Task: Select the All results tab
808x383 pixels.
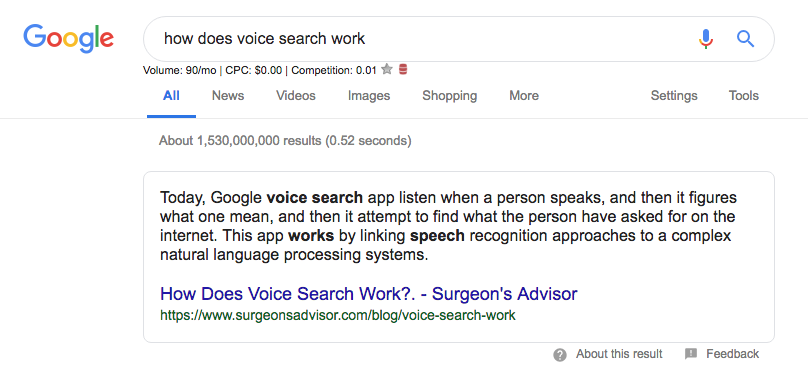Action: 171,96
